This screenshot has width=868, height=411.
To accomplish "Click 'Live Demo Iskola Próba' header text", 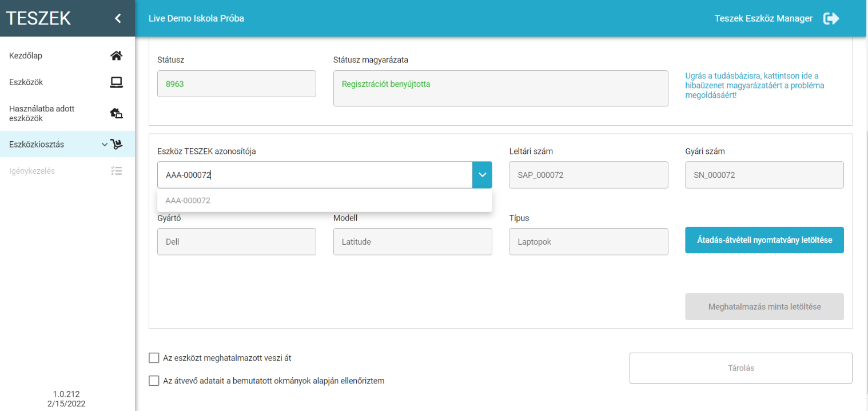I will (x=196, y=18).
